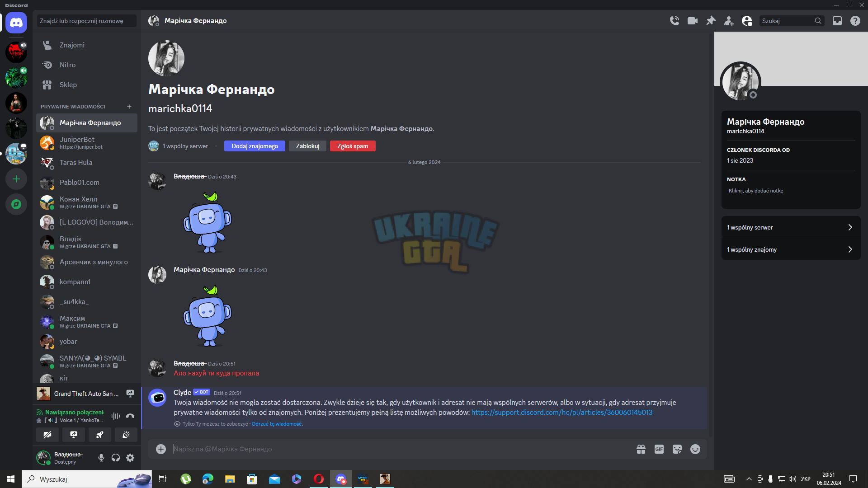Open the sticker picker icon
This screenshot has width=868, height=488.
tap(677, 449)
